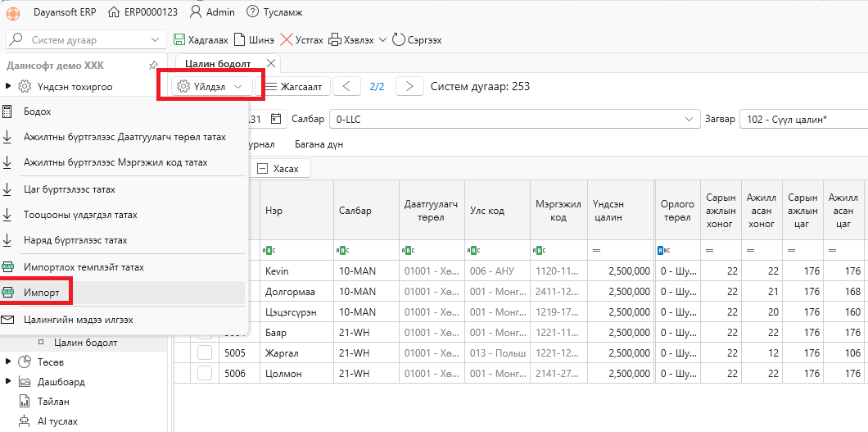
Task: Click Мэргэжил код filter operator icon
Action: point(540,250)
